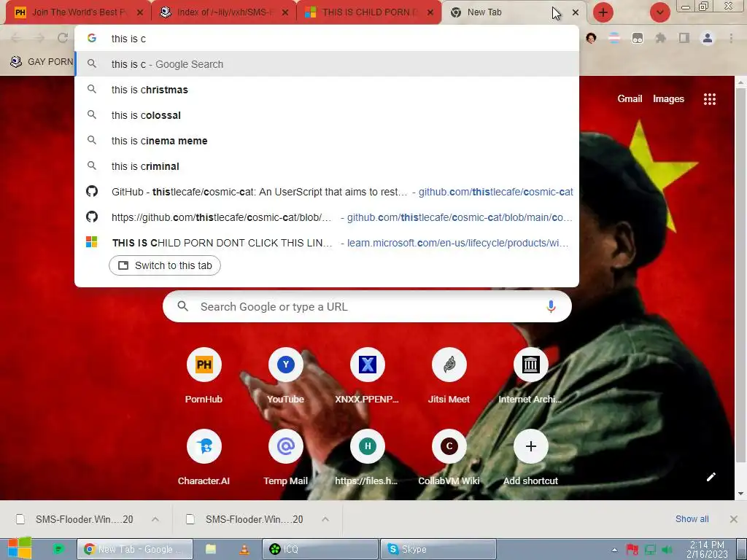Close the "Index of /~lily" tab
This screenshot has width=747, height=560.
point(285,13)
